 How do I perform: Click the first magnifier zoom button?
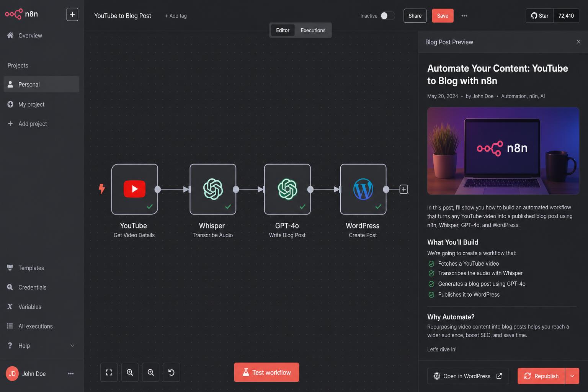(130, 372)
